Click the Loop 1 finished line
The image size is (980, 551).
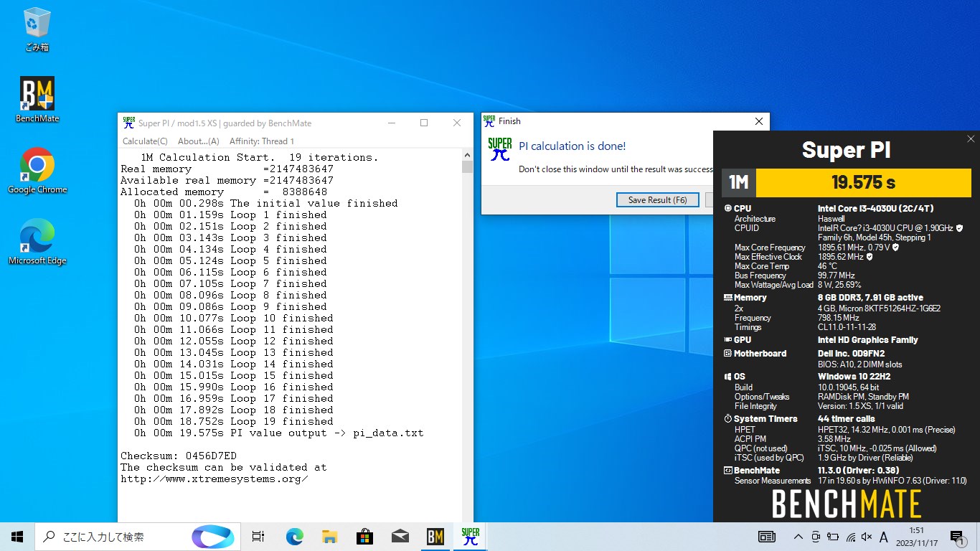coord(230,215)
